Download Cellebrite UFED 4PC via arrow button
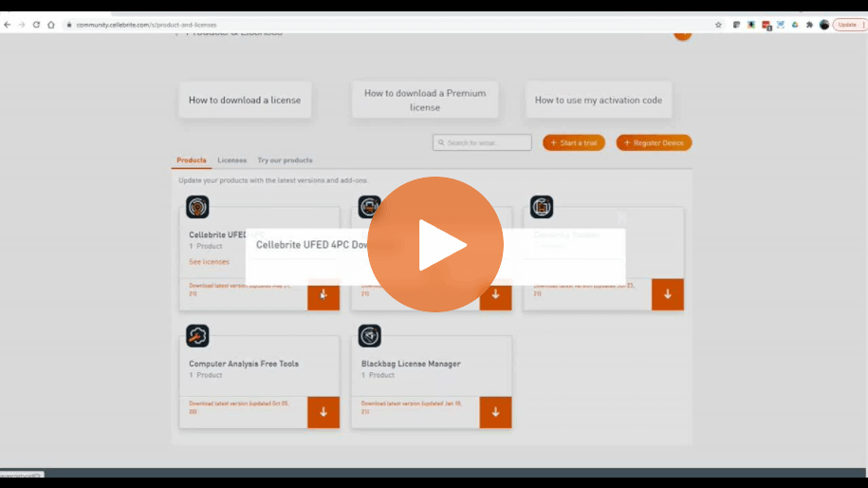 [x=323, y=294]
